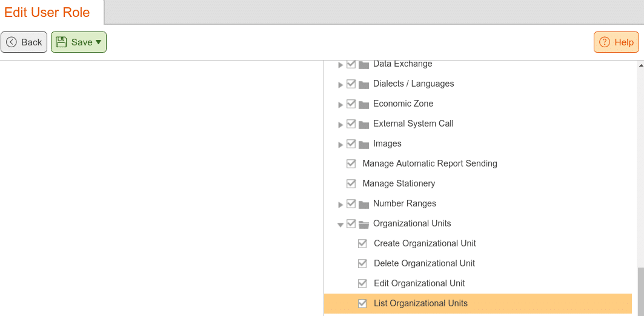Expand the External System Call node
Viewport: 644px width, 316px height.
(x=340, y=124)
